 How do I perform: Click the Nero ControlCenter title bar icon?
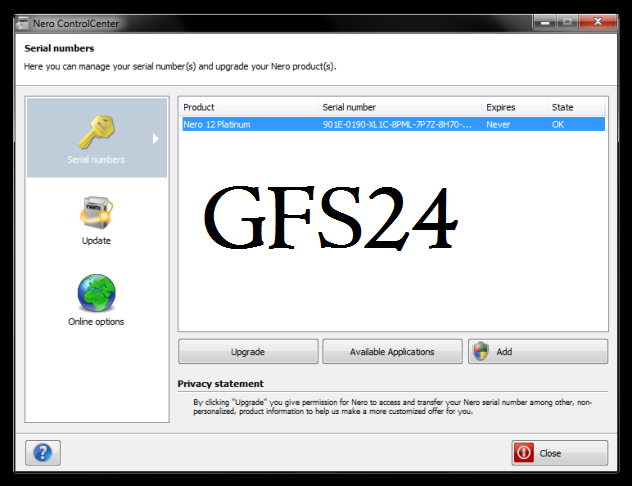coord(23,23)
